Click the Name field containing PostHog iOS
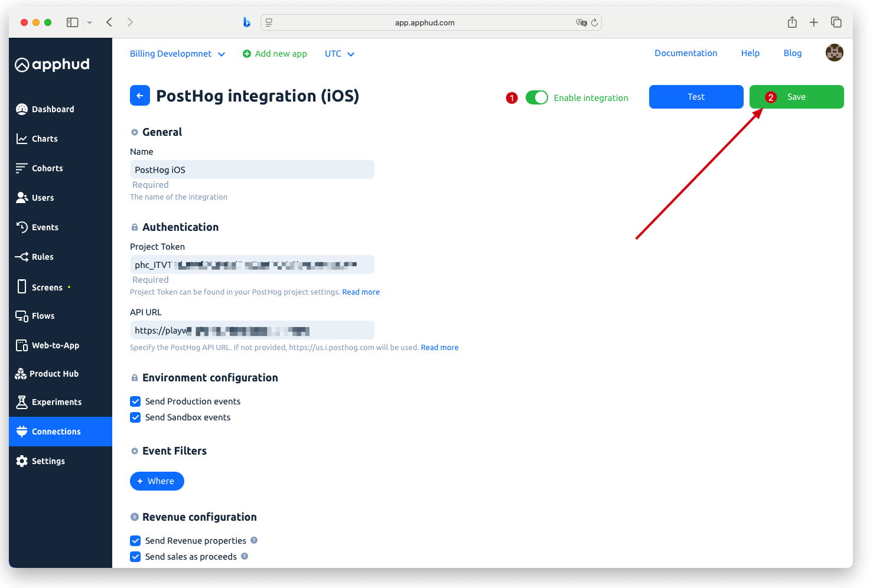This screenshot has height=588, width=873. (252, 169)
